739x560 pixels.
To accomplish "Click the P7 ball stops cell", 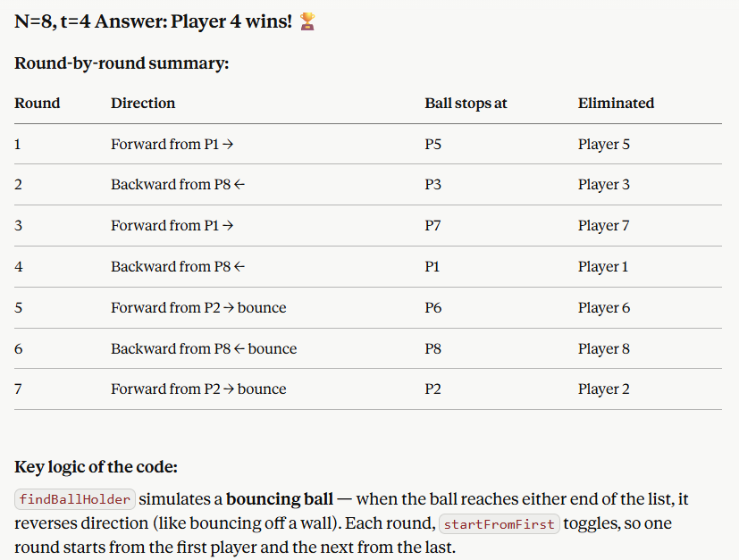I will point(432,226).
